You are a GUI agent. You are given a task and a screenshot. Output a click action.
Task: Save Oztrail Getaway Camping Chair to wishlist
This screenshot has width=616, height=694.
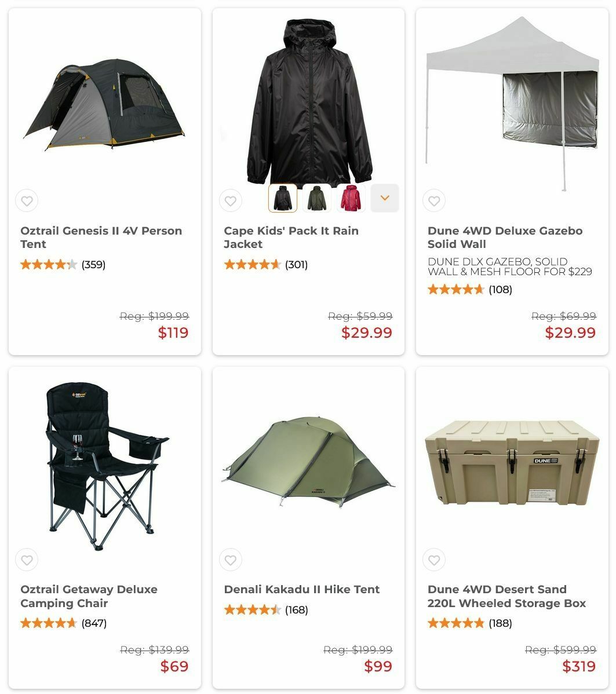point(27,560)
